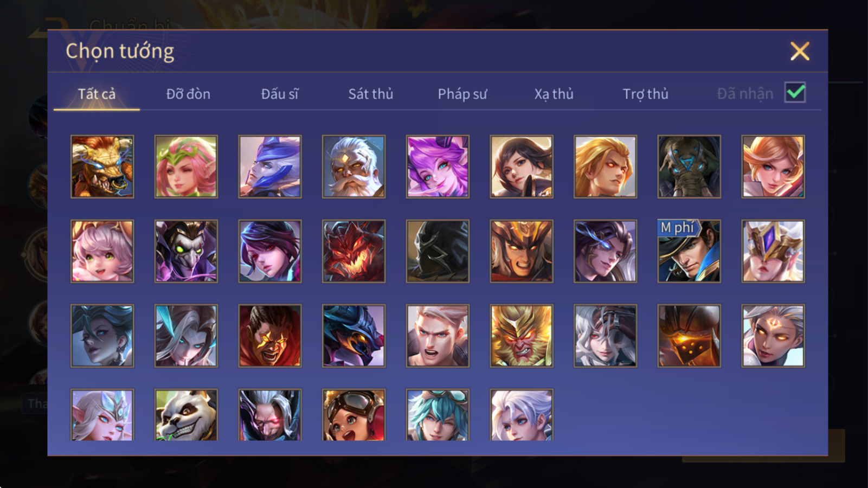Pick the teal-haired hero with goggles
Image resolution: width=868 pixels, height=488 pixels.
click(x=438, y=415)
